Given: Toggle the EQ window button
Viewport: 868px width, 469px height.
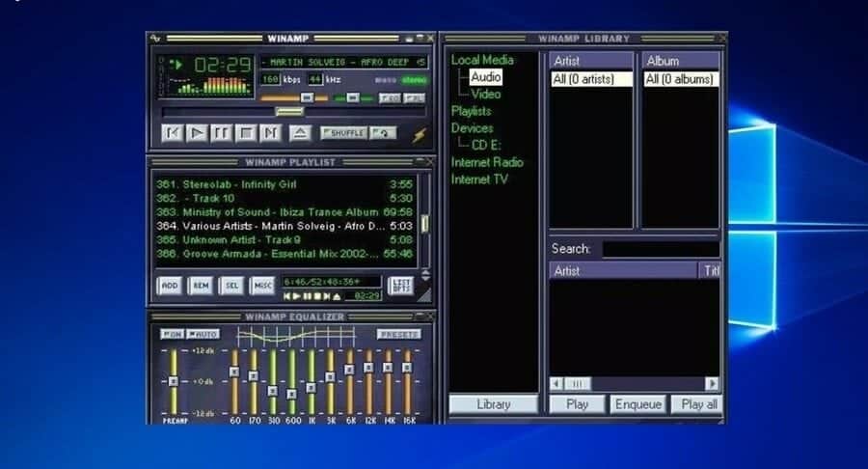Looking at the screenshot, I should click(390, 98).
